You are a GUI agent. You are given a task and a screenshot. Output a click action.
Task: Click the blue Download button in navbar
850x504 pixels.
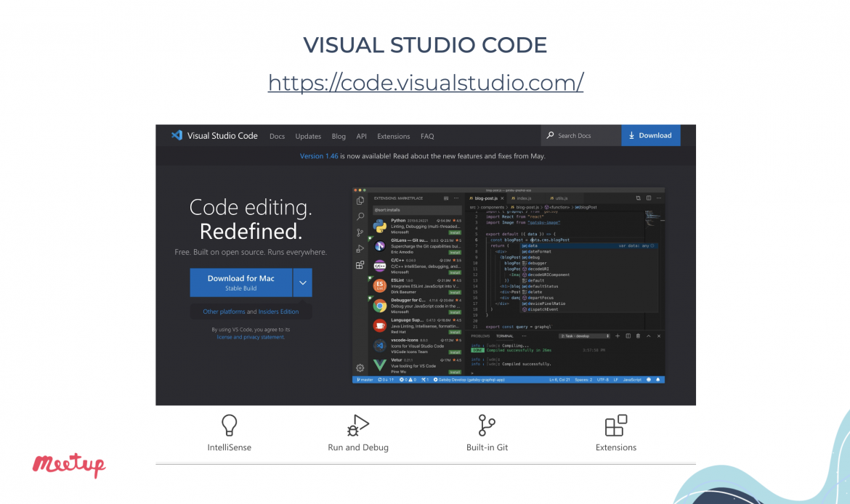point(650,136)
